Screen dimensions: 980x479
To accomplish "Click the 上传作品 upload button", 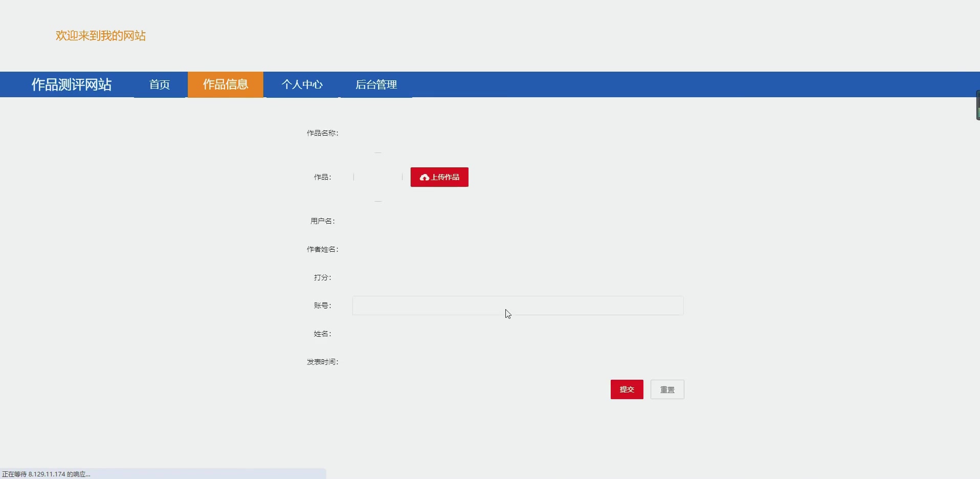I will 439,177.
